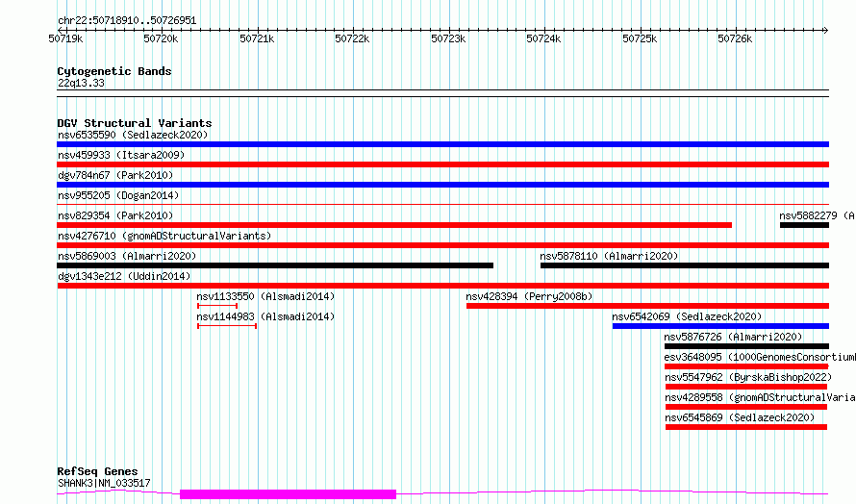Open the nsv6542069 (Sedlazeck2020) blue bar
Viewport: 856px width, 504px height.
click(x=720, y=326)
